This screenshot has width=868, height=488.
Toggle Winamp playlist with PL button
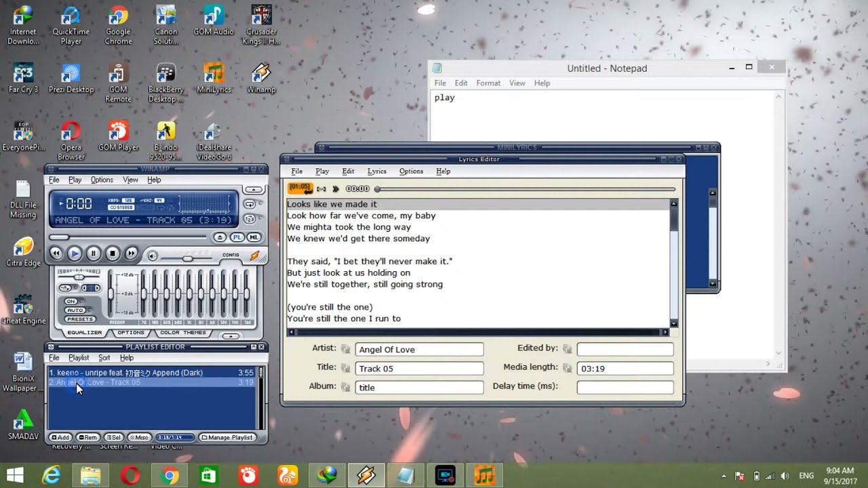point(237,237)
